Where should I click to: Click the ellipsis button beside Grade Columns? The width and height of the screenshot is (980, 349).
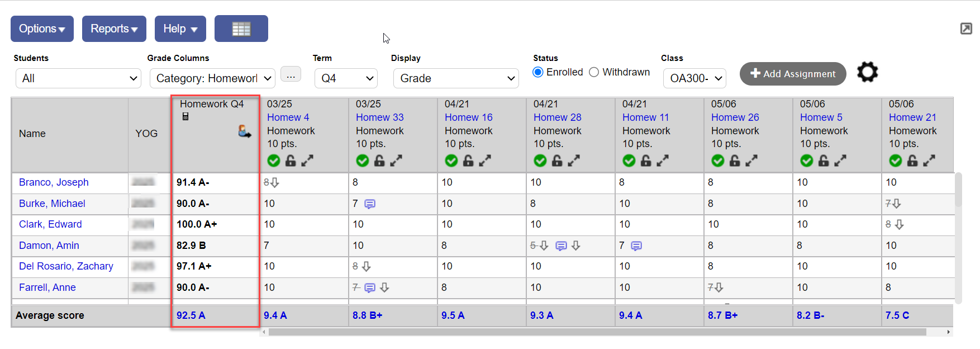291,76
